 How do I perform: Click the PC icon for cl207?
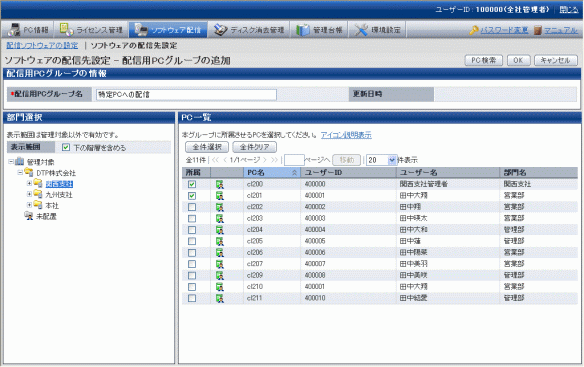(x=220, y=264)
